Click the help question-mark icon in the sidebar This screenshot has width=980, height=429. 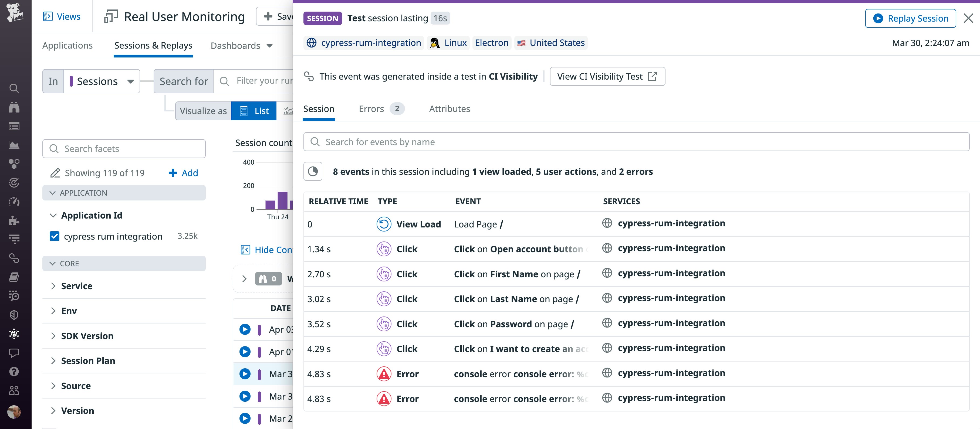14,372
